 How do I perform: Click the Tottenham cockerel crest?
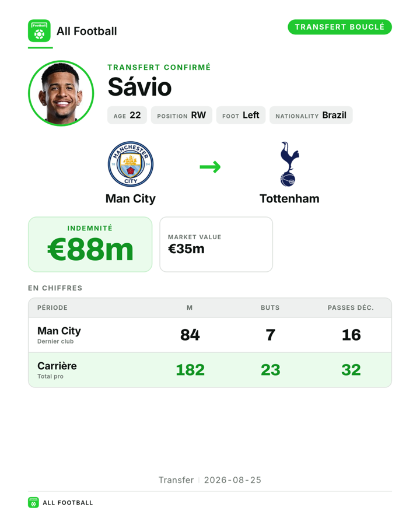tap(289, 164)
